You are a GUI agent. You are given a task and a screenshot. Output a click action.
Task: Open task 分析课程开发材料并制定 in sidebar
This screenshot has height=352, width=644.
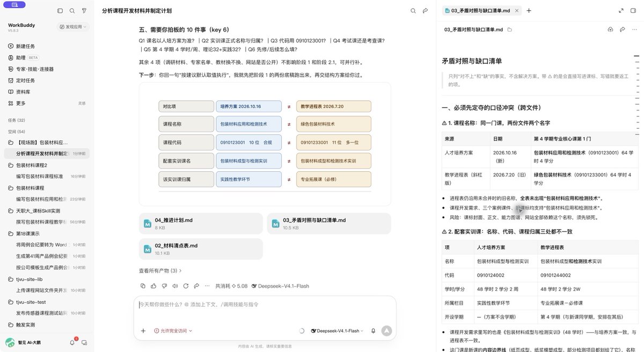[47, 153]
